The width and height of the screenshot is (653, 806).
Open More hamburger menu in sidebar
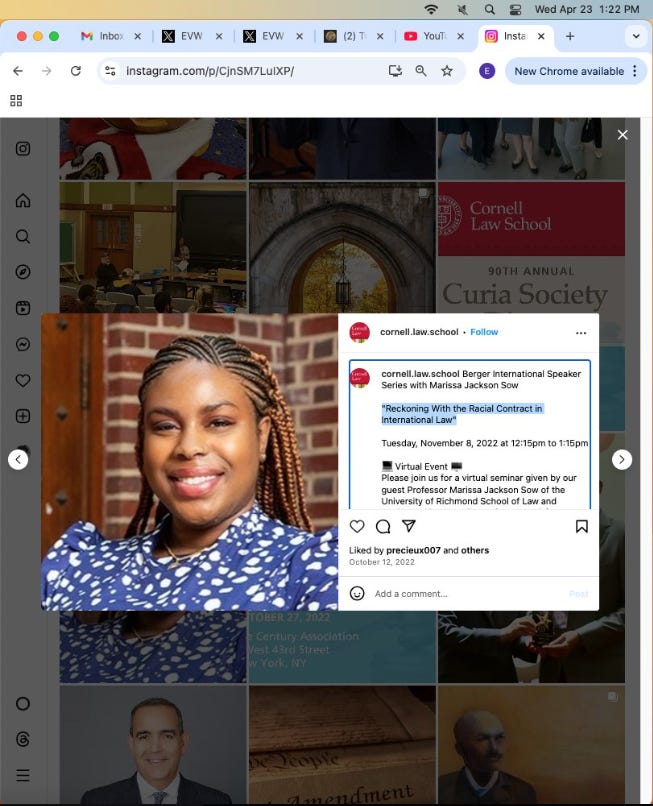pyautogui.click(x=23, y=775)
